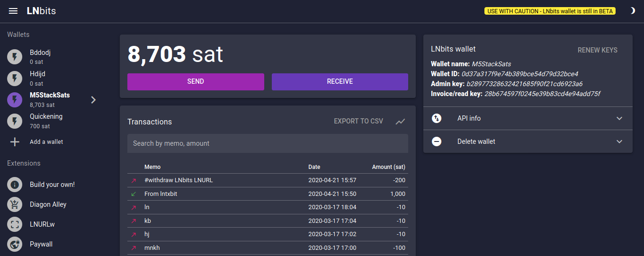Click the Quickening wallet lightning icon

point(15,121)
